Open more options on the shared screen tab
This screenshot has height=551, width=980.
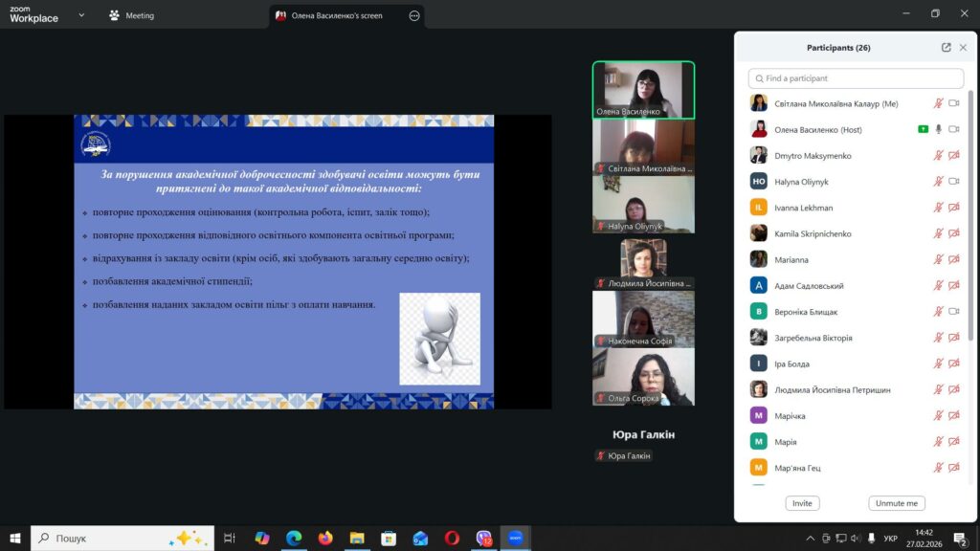pos(413,15)
